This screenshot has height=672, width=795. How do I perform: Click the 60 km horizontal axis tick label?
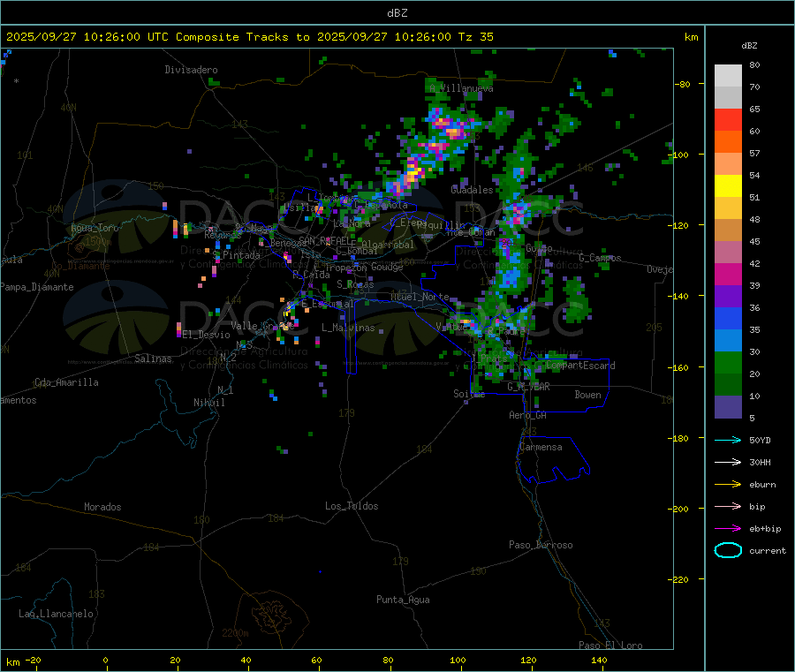(x=317, y=660)
